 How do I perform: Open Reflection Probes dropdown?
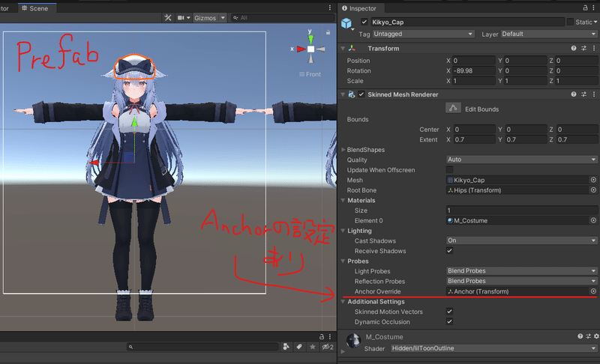522,281
